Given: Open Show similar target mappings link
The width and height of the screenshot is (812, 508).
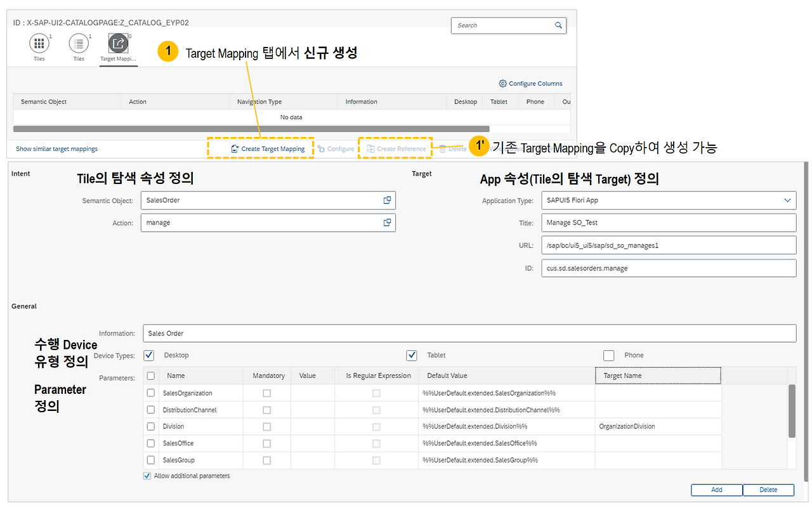Looking at the screenshot, I should click(x=57, y=149).
